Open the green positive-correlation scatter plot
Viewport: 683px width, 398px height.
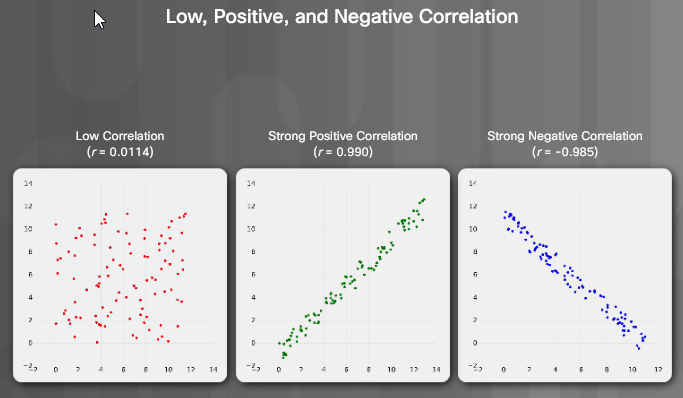tap(343, 275)
